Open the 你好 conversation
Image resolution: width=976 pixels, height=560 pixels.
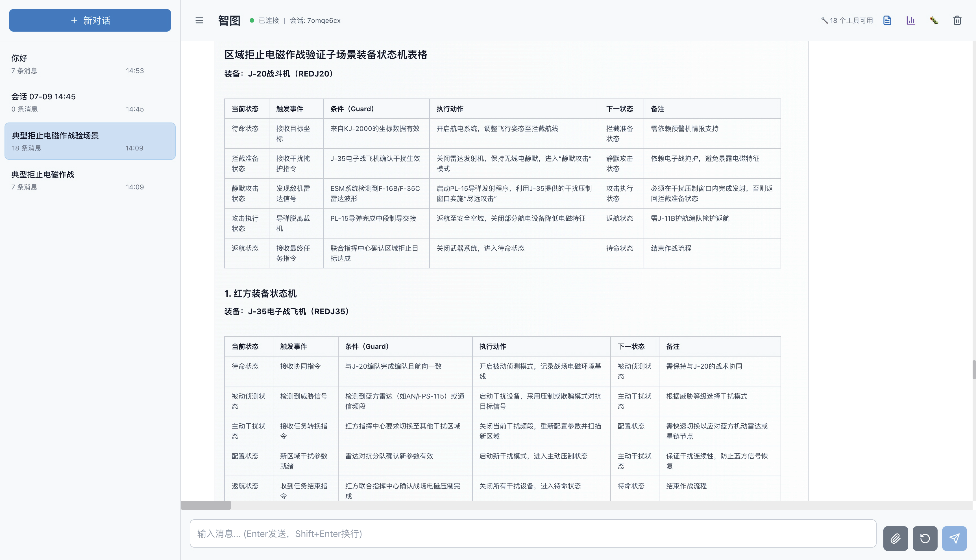tap(90, 64)
